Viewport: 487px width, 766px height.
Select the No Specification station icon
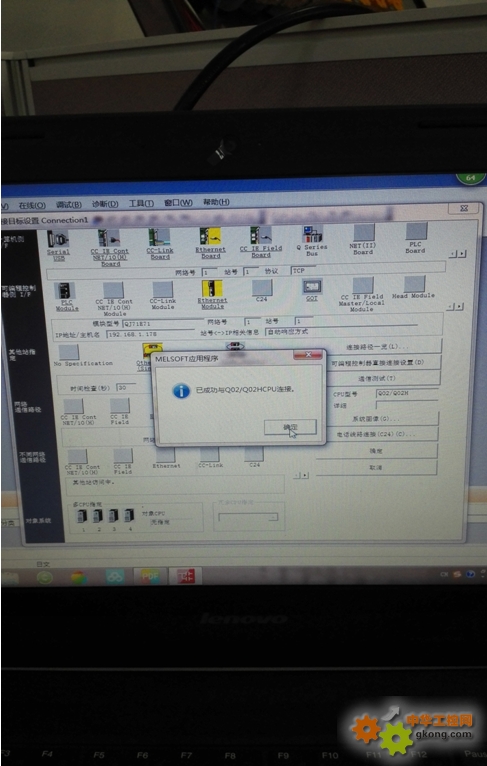tap(68, 352)
